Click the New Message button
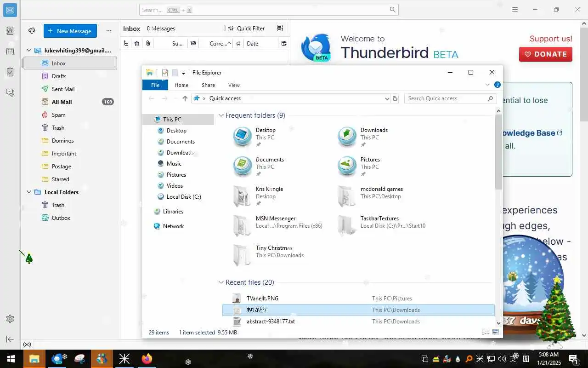The width and height of the screenshot is (588, 368). tap(70, 31)
